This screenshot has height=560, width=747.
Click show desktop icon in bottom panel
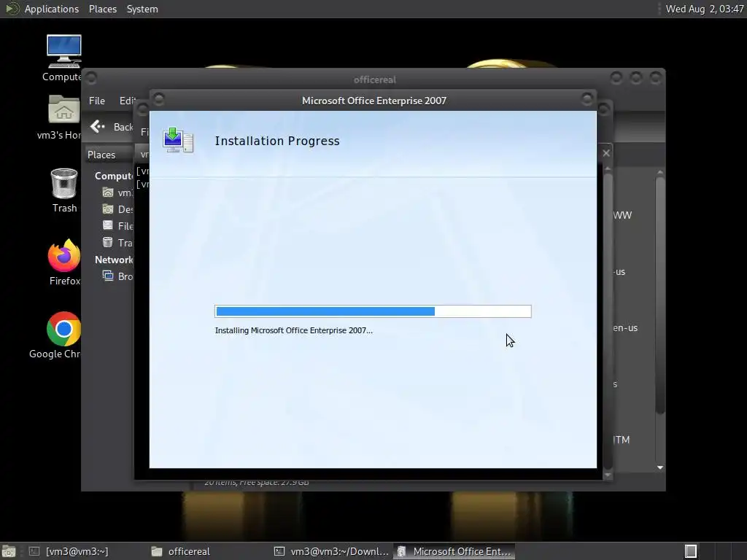(x=9, y=551)
